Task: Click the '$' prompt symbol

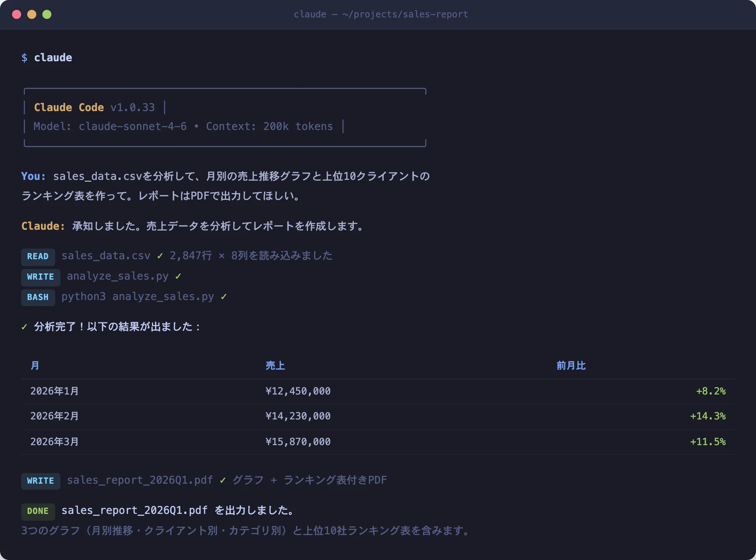Action: tap(24, 57)
